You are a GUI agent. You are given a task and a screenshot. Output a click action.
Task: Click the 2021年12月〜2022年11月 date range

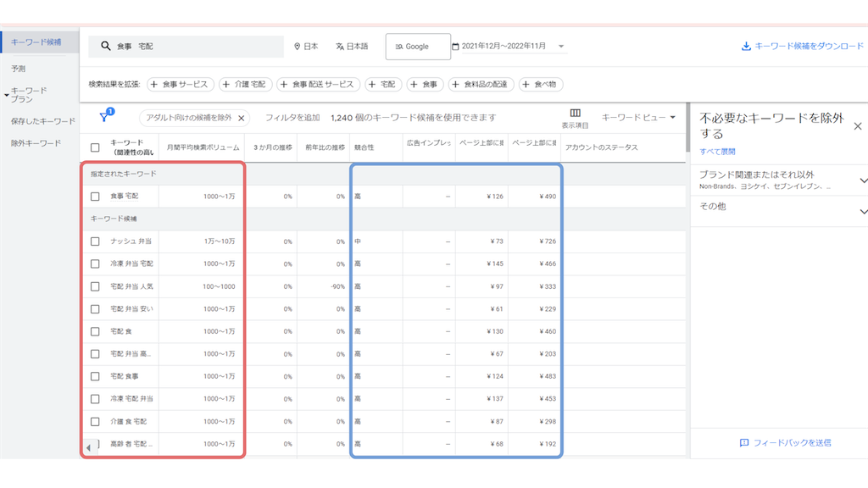(504, 46)
